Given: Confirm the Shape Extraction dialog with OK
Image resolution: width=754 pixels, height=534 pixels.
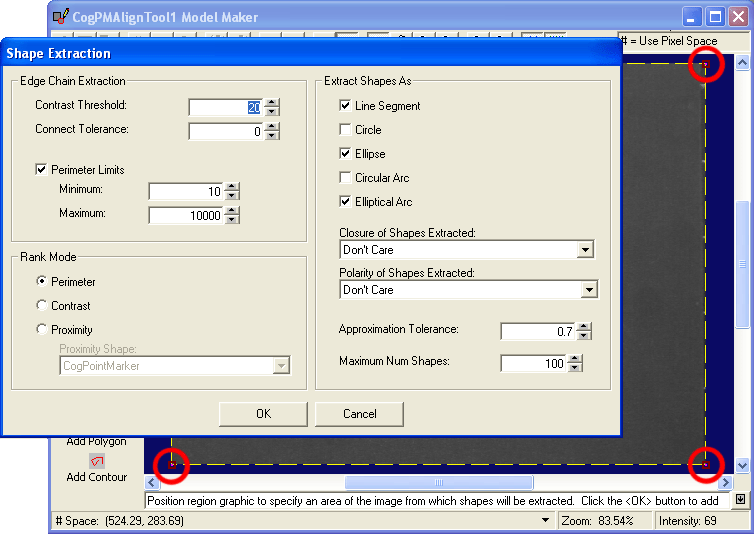Looking at the screenshot, I should [x=263, y=414].
